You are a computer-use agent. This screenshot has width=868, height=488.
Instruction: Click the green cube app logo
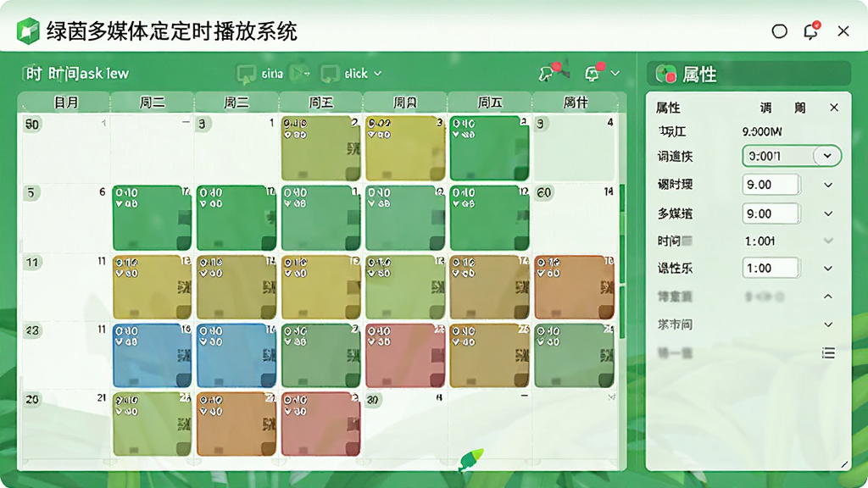(28, 30)
